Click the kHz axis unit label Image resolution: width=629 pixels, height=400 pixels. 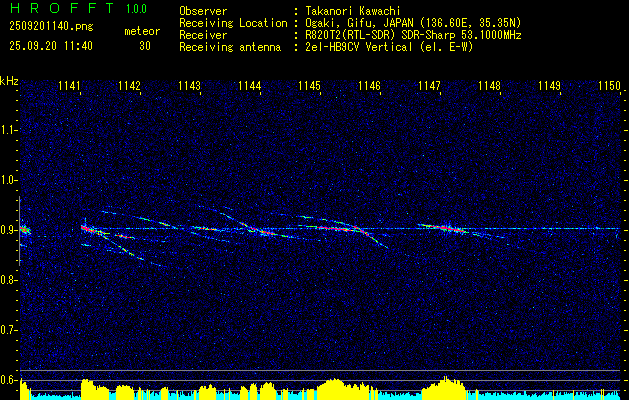[x=9, y=81]
